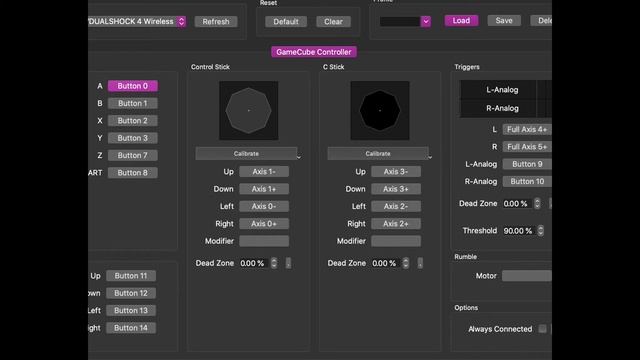This screenshot has height=360, width=640.
Task: Adjust Control Stick Dead Zone stepper
Action: 274,263
